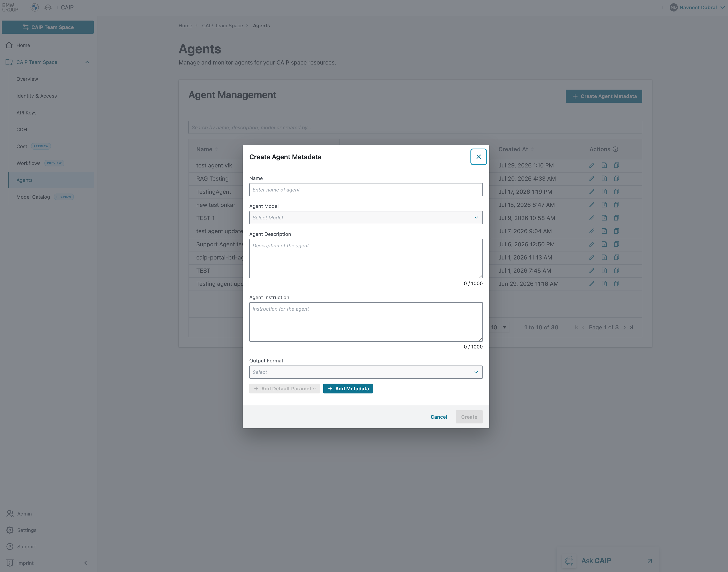
Task: Click the search agents field
Action: click(415, 128)
